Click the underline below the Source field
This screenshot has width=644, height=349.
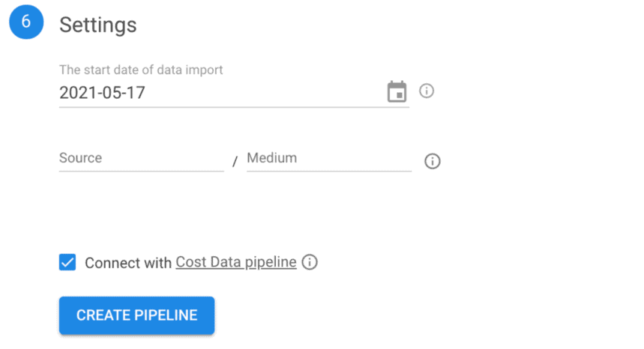[141, 171]
